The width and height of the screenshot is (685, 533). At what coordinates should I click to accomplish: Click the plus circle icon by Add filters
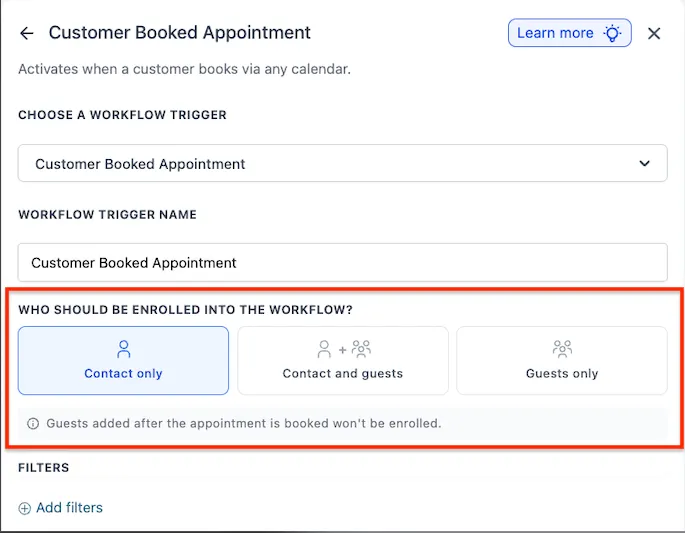coord(24,508)
